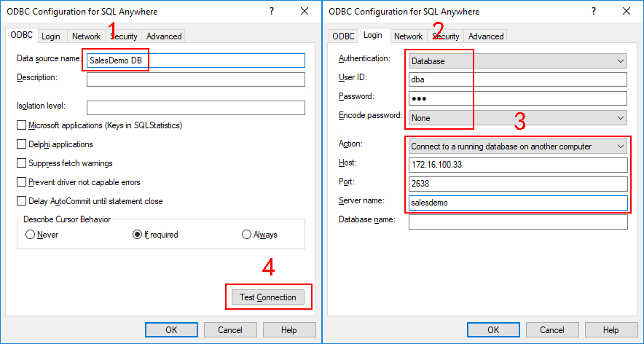Click Cancel in the left dialog
Screen dimensions: 644x344
230,330
